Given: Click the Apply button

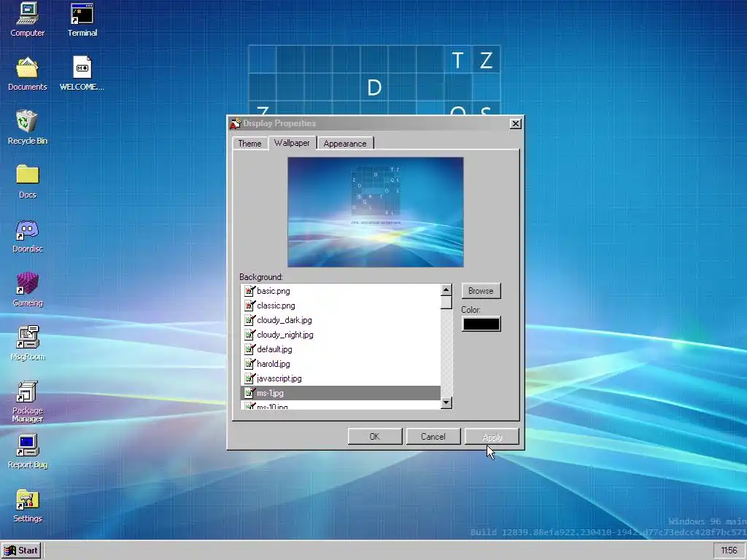Looking at the screenshot, I should pyautogui.click(x=492, y=437).
